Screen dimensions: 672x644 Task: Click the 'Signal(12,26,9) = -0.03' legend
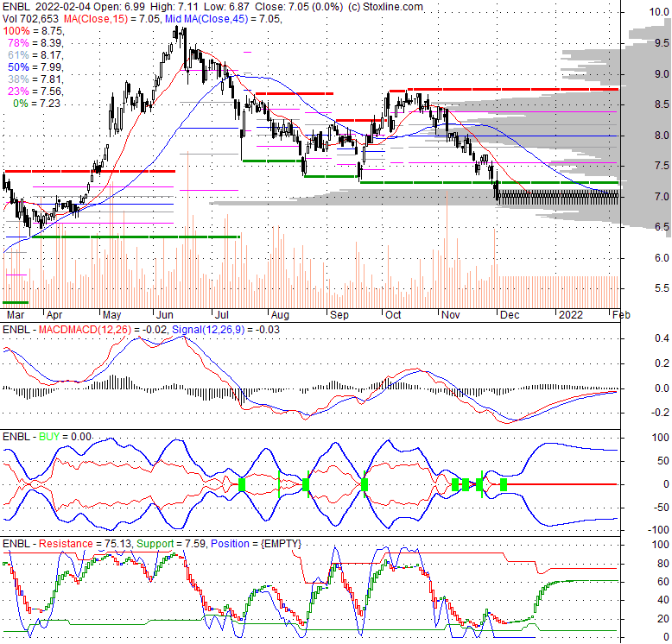225,330
